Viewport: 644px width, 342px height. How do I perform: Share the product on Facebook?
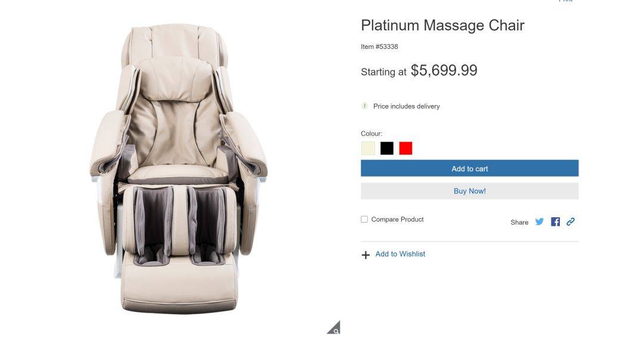pyautogui.click(x=555, y=222)
